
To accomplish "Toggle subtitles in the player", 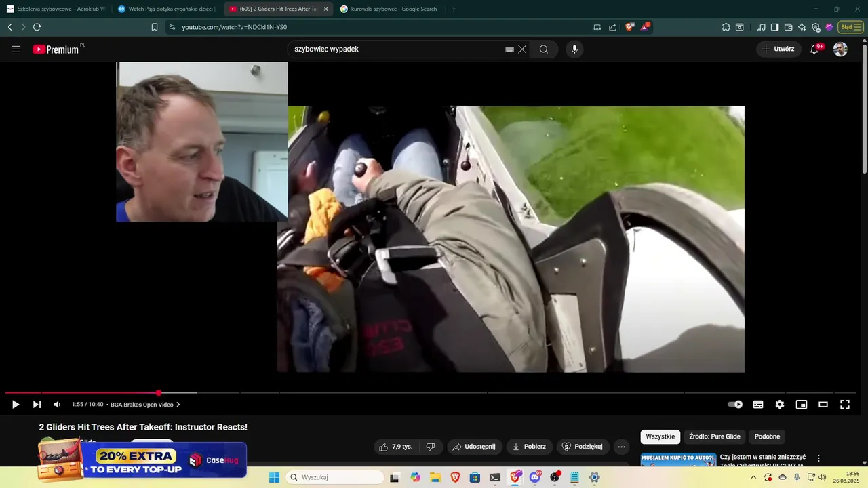I will tap(758, 405).
